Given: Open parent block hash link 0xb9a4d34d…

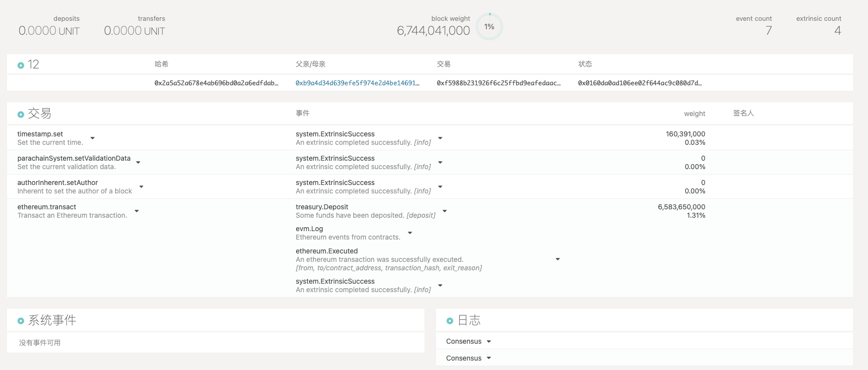Looking at the screenshot, I should tap(357, 83).
